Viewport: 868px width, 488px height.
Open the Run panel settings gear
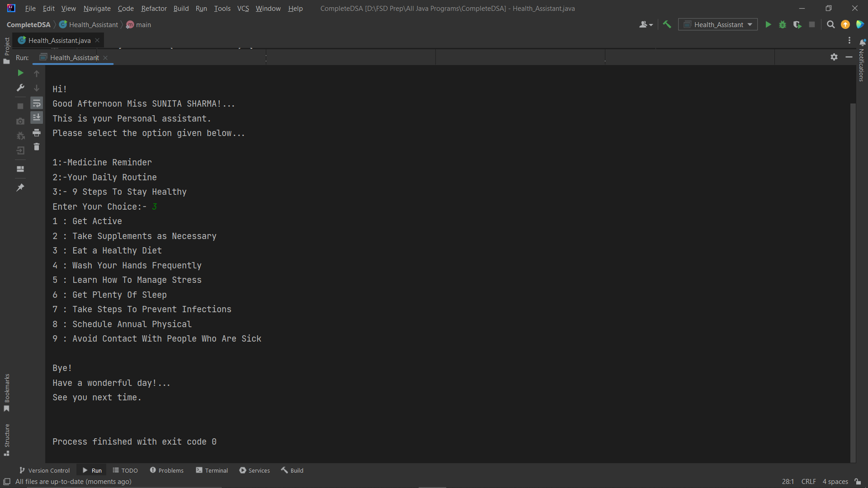(834, 57)
